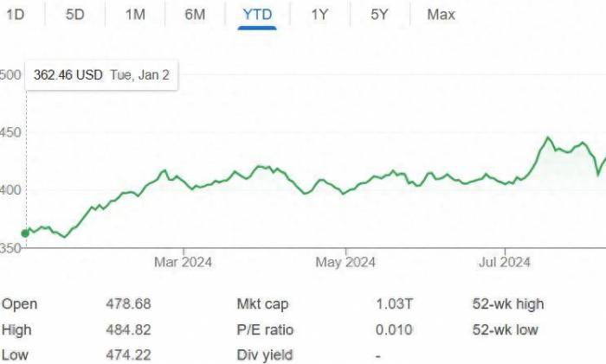606x364 pixels.
Task: Click the Mkt cap label
Action: pos(262,304)
